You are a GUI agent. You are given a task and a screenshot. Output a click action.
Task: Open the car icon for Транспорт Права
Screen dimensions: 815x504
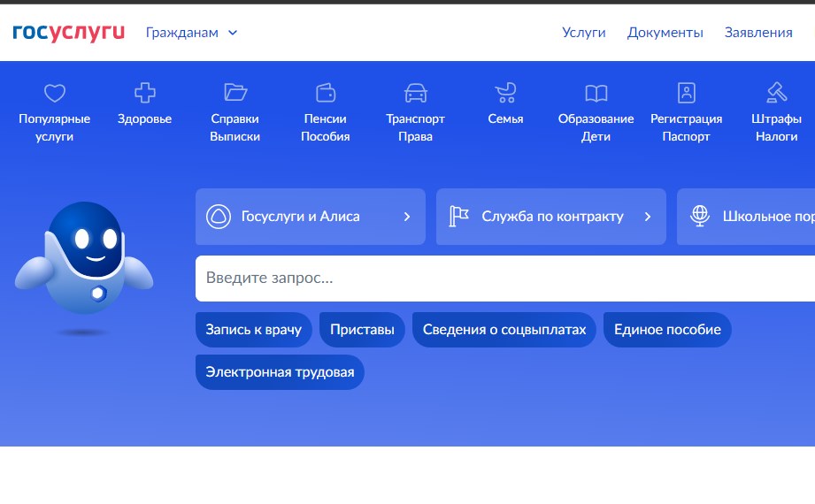415,93
